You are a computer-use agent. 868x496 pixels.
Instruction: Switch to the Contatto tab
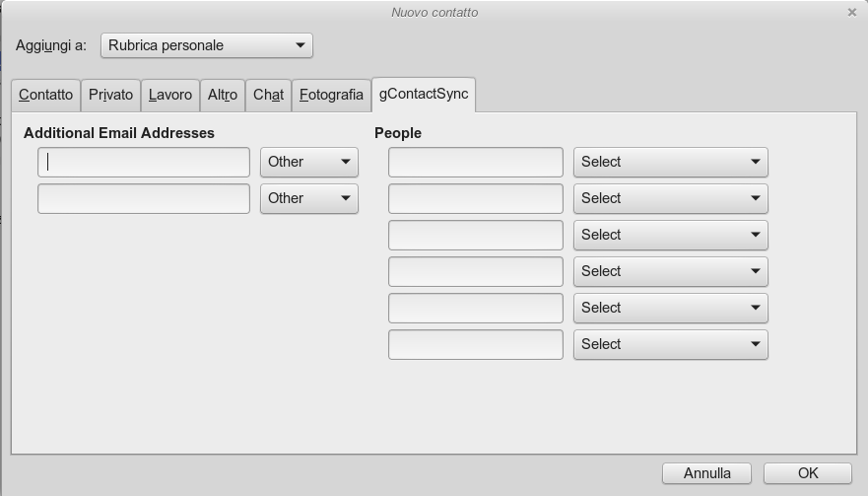pyautogui.click(x=46, y=96)
